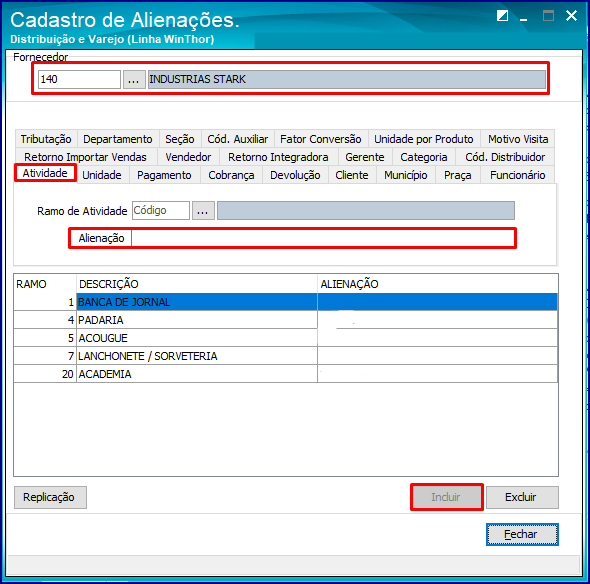The height and width of the screenshot is (584, 590).
Task: Switch to the Praça tab
Action: tap(458, 175)
